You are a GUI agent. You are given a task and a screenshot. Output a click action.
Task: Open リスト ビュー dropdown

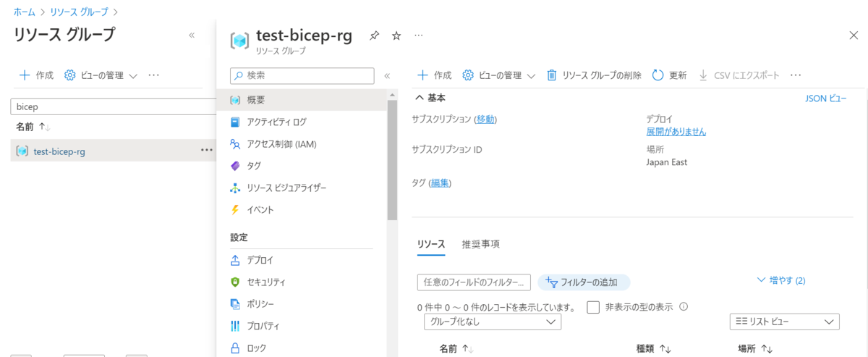[x=785, y=322]
